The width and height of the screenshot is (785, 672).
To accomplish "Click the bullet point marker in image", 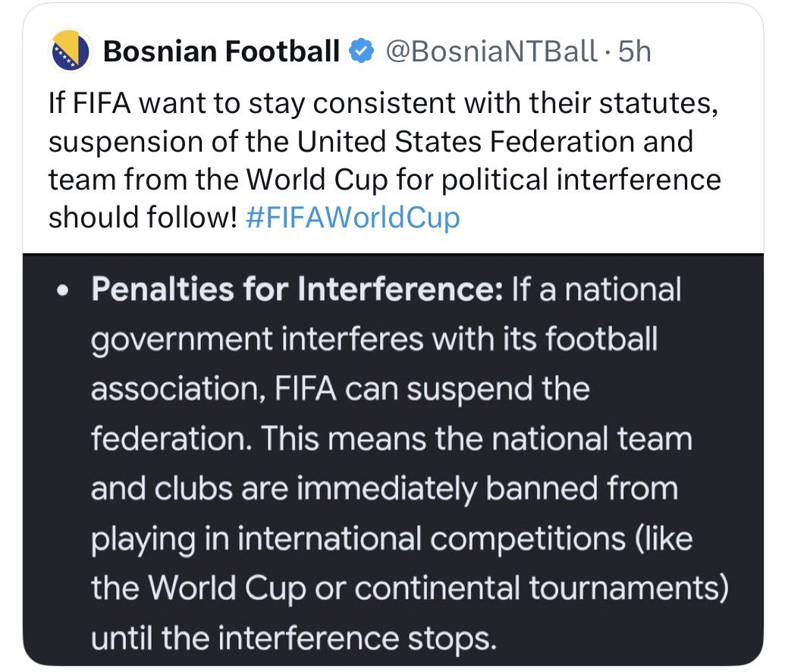I will [x=62, y=290].
